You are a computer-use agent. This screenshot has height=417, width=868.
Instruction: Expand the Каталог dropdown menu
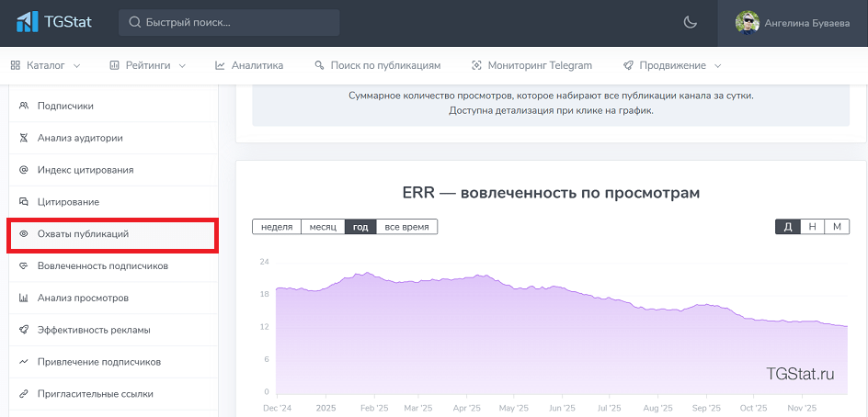click(46, 65)
